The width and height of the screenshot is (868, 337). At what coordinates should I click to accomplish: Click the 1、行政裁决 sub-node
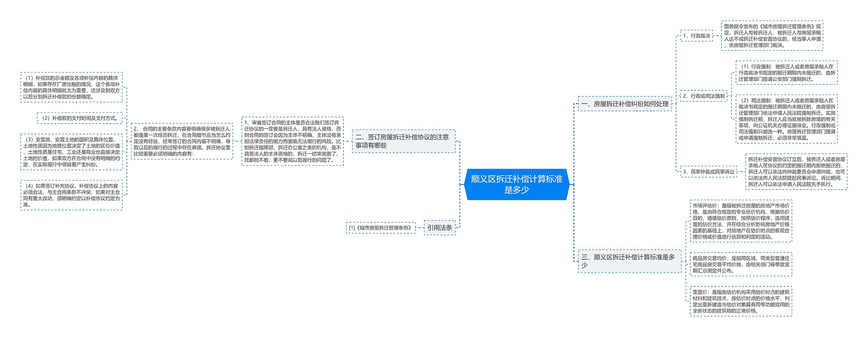(696, 36)
